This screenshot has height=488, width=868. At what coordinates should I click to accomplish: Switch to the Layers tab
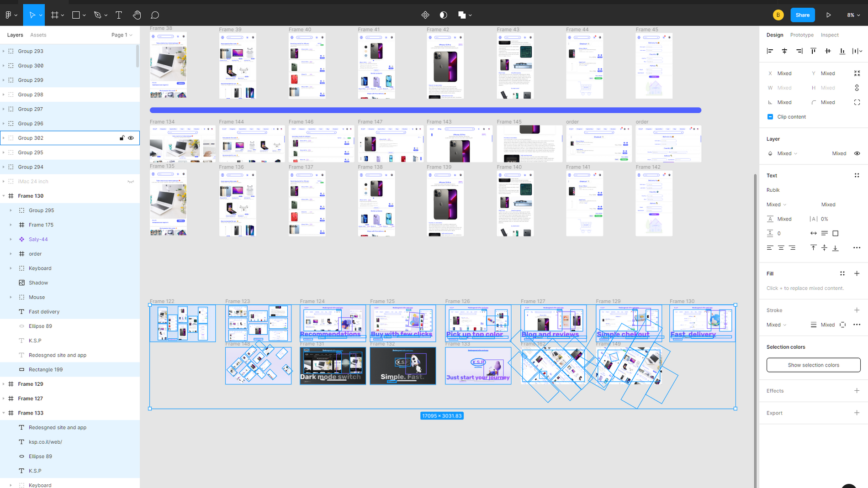coord(15,35)
